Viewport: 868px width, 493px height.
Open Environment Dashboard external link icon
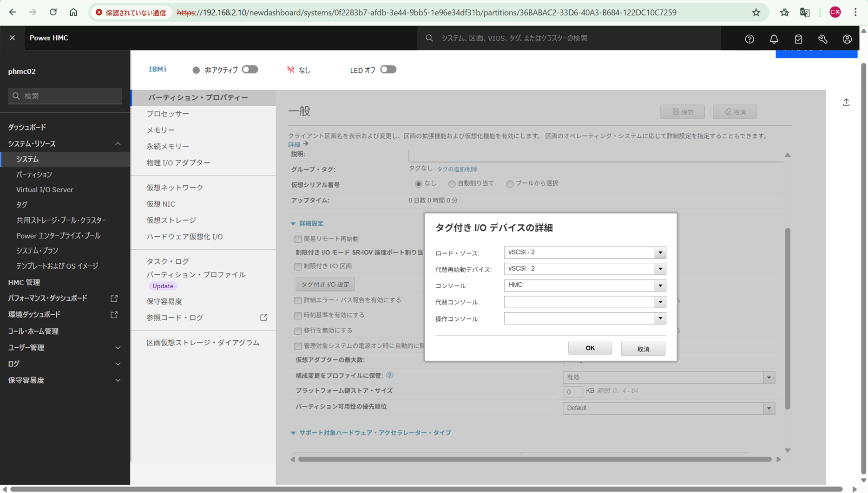tap(114, 315)
